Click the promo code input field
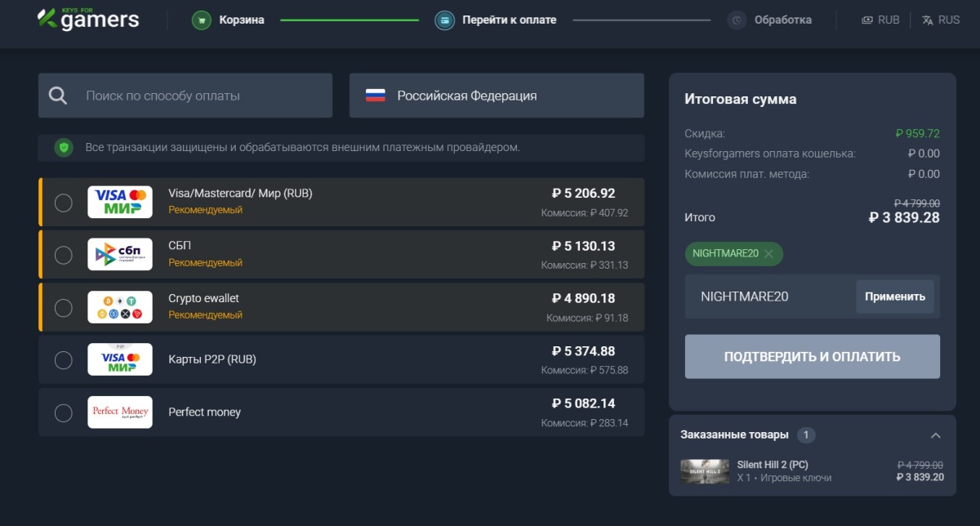 (x=770, y=296)
